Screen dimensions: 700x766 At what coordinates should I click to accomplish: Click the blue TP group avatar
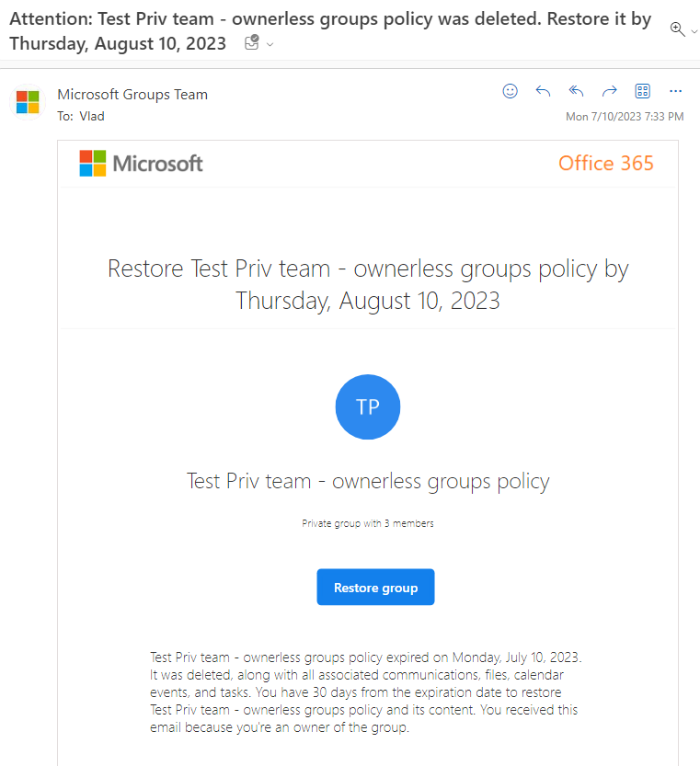point(368,407)
